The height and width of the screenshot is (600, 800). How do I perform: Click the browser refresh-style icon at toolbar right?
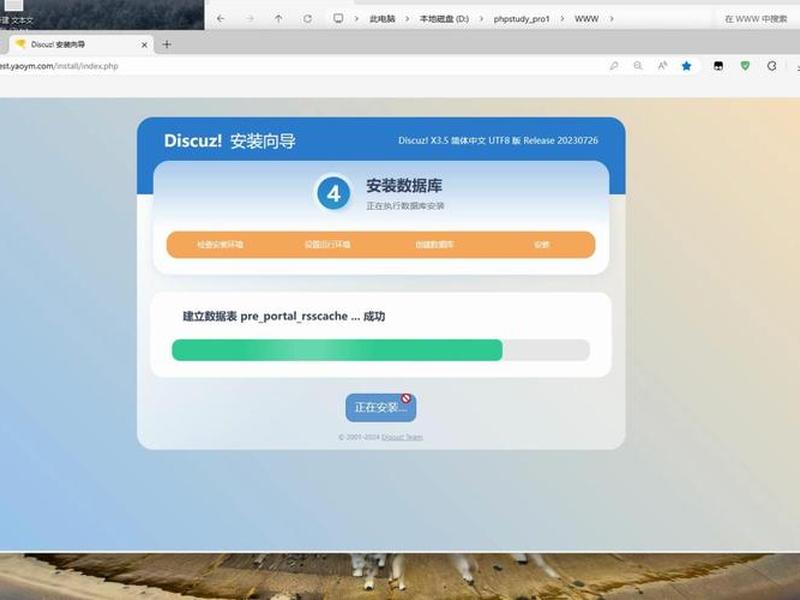coord(772,66)
